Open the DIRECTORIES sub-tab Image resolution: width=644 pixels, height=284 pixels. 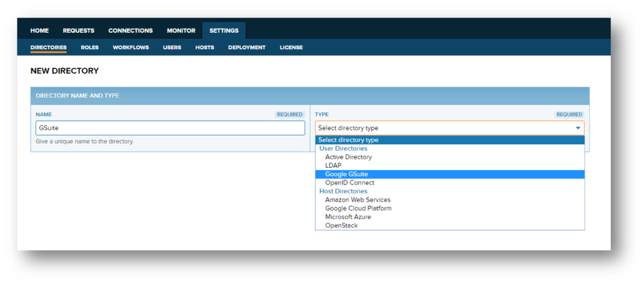point(48,47)
